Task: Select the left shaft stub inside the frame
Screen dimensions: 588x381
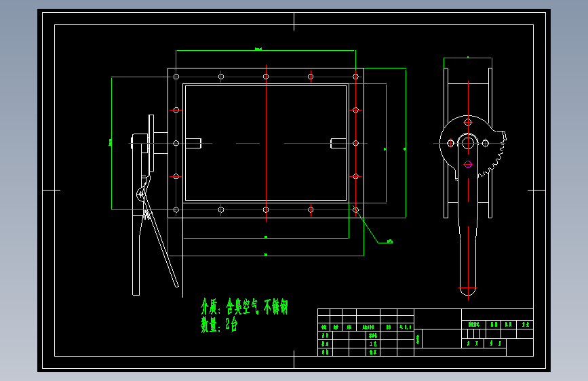Action: 193,143
